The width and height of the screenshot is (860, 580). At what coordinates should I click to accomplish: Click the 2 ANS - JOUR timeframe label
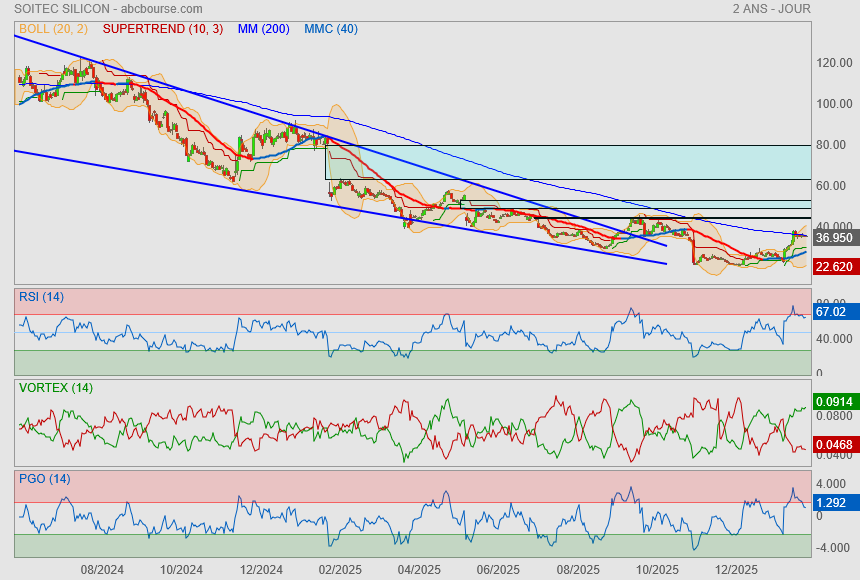pos(771,9)
